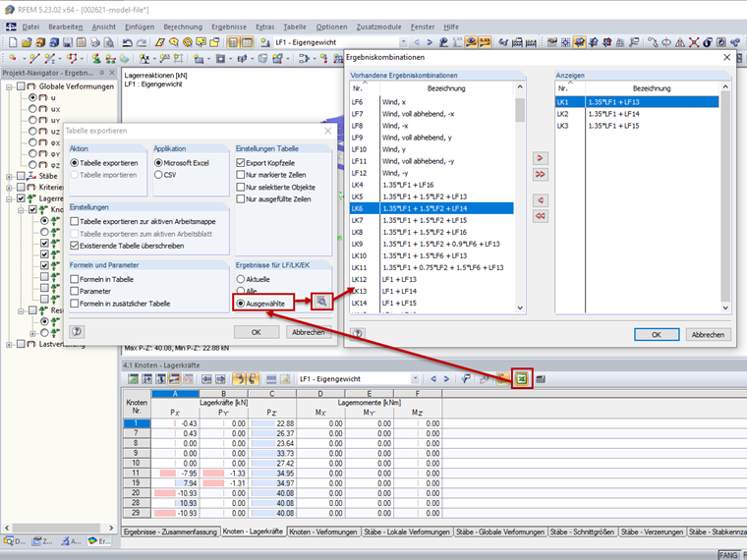Open the Berechnung menu
Viewport: 747px width, 560px height.
(183, 27)
